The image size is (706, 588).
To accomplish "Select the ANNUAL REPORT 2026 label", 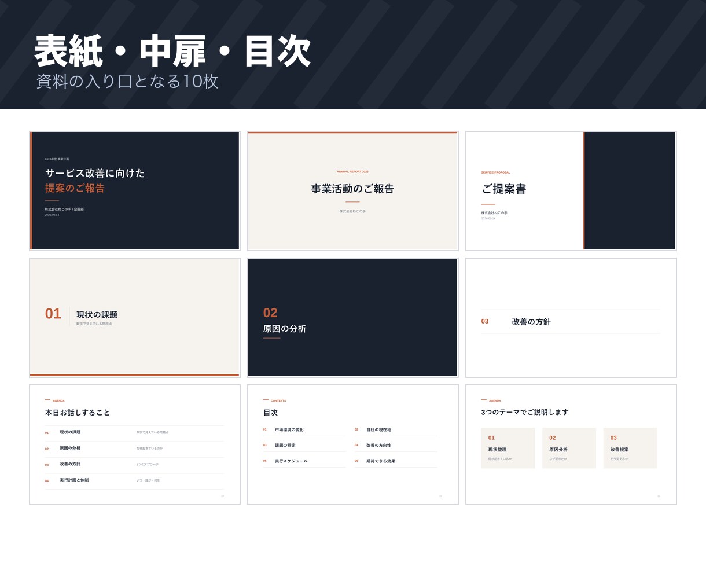I will click(352, 172).
